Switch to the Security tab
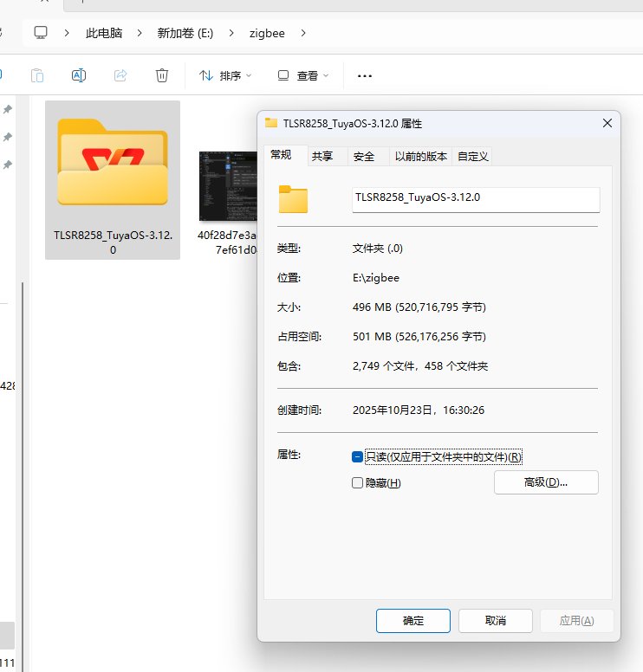643x672 pixels. 364,156
